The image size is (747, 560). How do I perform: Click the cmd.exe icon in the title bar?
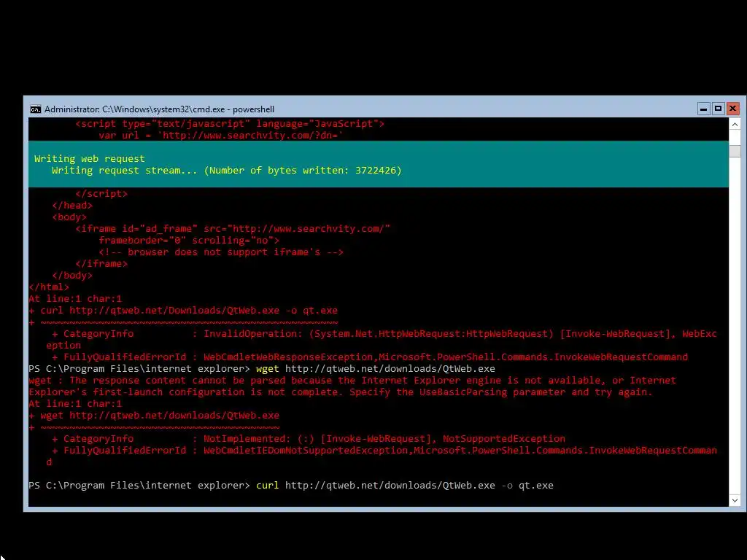click(35, 109)
